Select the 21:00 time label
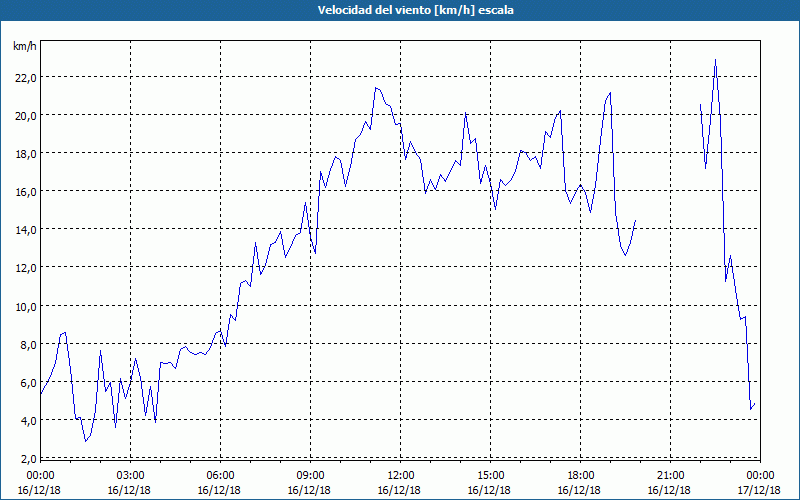Screen dimensions: 800x500 pyautogui.click(x=670, y=476)
